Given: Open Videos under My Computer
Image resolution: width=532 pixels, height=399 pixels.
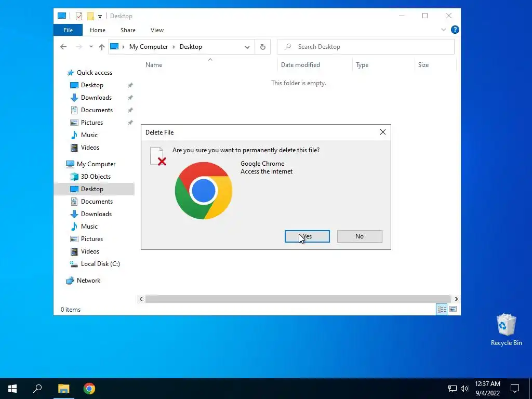Looking at the screenshot, I should (90, 251).
